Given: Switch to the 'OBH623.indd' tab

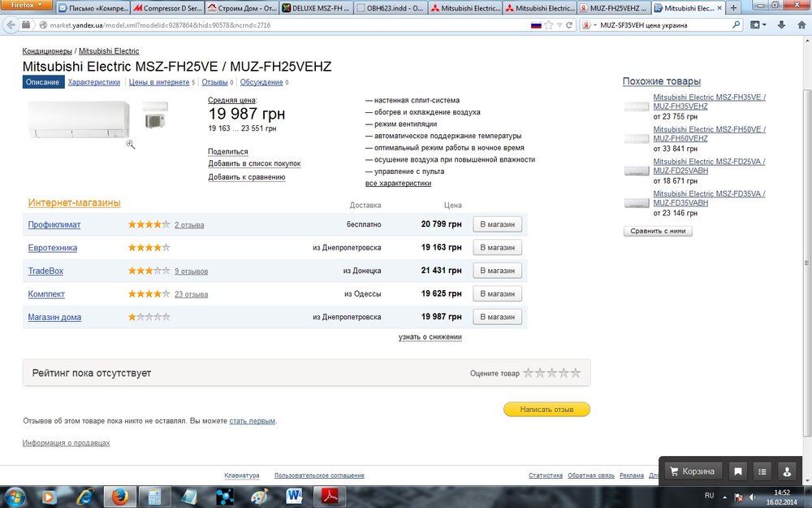Looking at the screenshot, I should [391, 8].
